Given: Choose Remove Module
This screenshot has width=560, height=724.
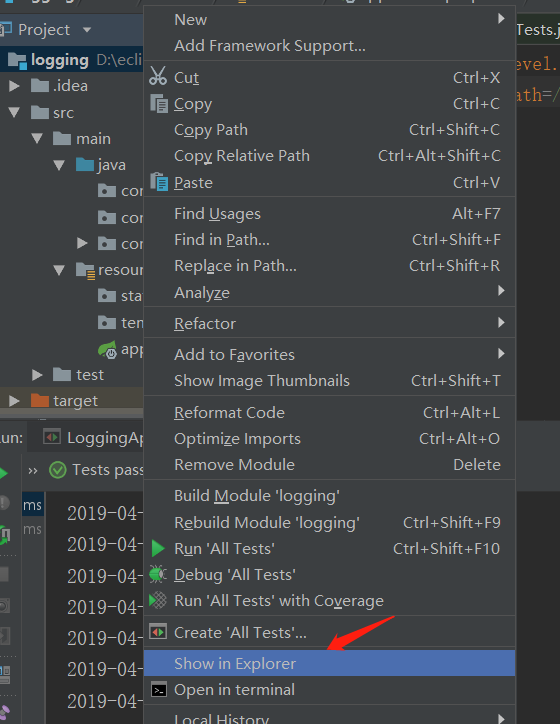Looking at the screenshot, I should [x=330, y=464].
